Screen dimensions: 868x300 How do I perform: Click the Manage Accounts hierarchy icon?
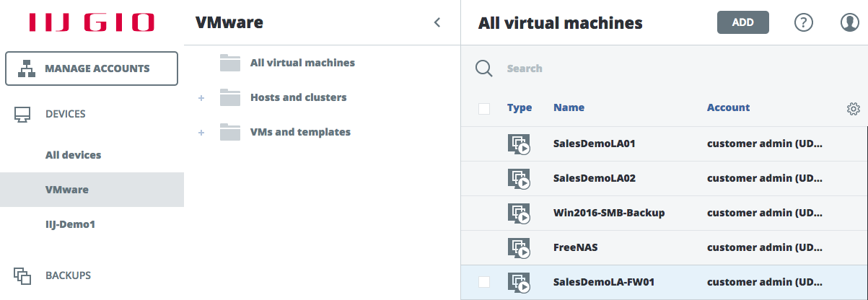coord(26,69)
